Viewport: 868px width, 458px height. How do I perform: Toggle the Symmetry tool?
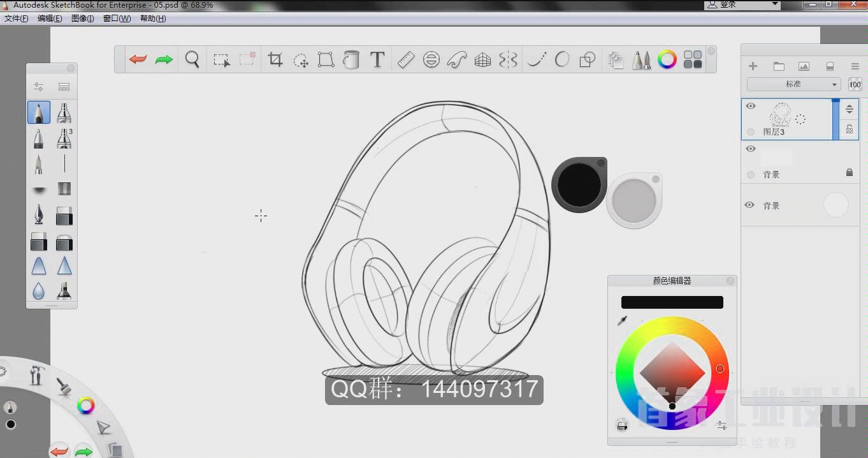pyautogui.click(x=508, y=60)
